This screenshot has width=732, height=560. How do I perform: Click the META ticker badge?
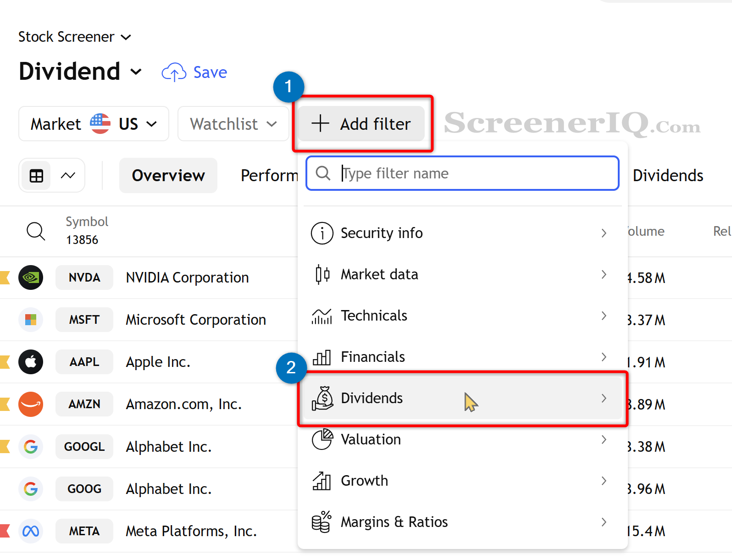(x=84, y=531)
